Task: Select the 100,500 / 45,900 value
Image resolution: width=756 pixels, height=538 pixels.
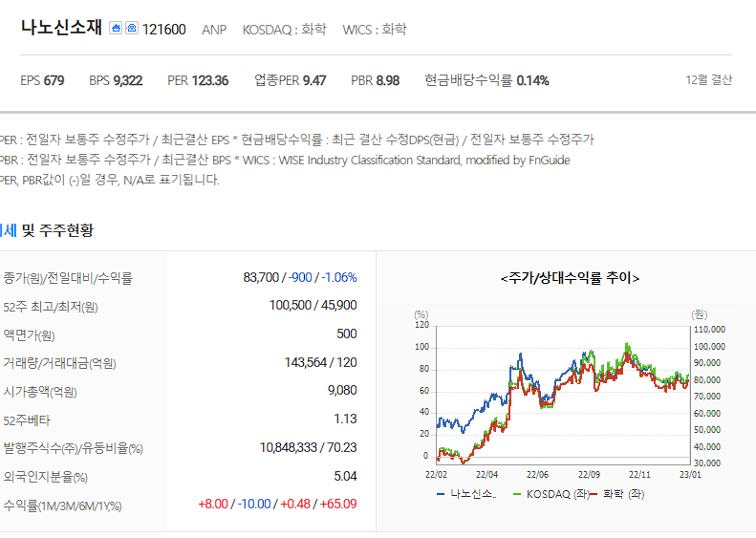Action: coord(313,306)
